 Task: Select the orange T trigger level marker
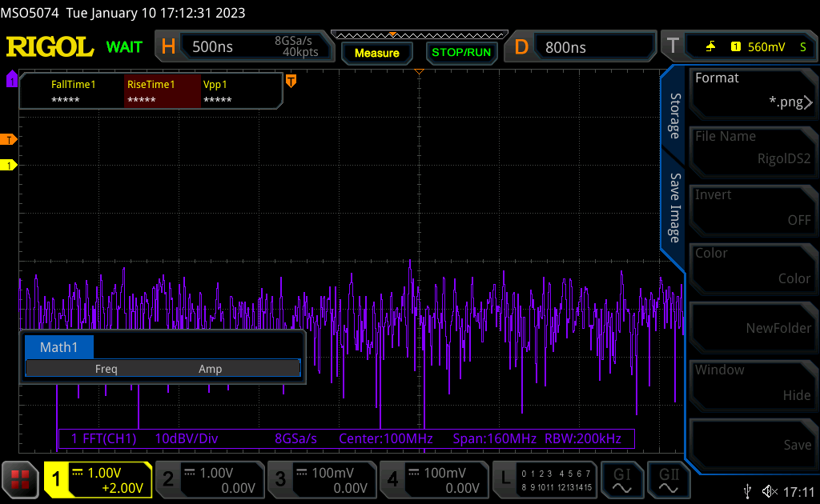[x=8, y=139]
